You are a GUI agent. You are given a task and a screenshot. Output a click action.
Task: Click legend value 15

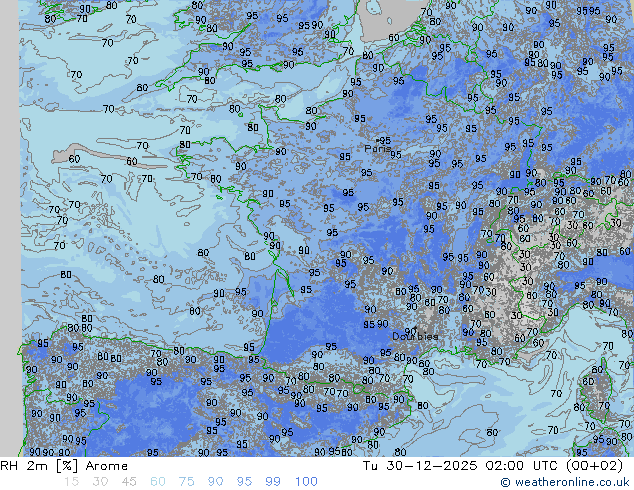click(71, 482)
